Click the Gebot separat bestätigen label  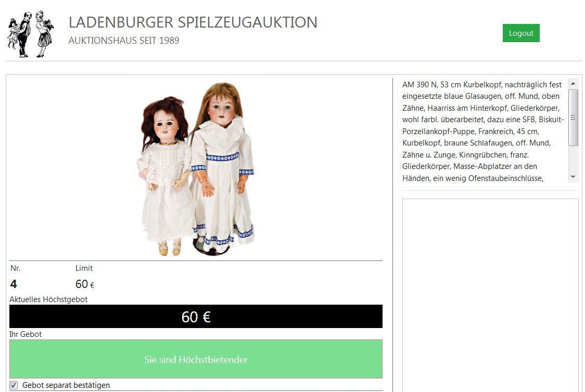[x=66, y=385]
